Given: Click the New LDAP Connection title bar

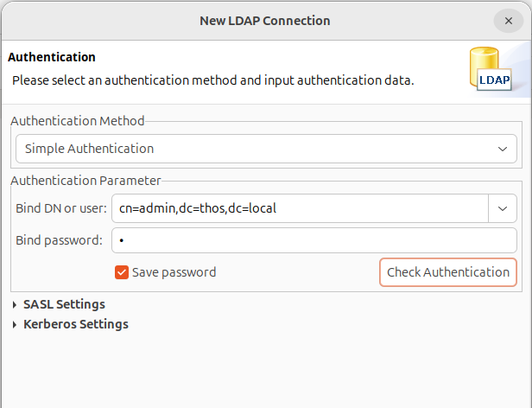Looking at the screenshot, I should pyautogui.click(x=265, y=21).
